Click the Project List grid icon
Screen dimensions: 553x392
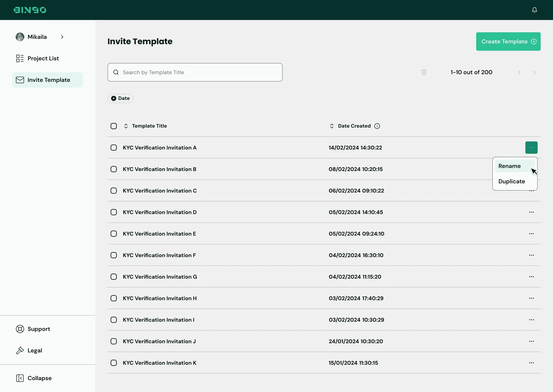(20, 58)
